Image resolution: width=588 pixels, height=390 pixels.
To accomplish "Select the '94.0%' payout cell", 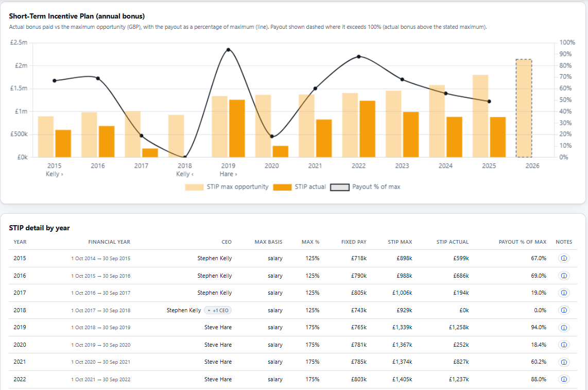I will tap(539, 327).
